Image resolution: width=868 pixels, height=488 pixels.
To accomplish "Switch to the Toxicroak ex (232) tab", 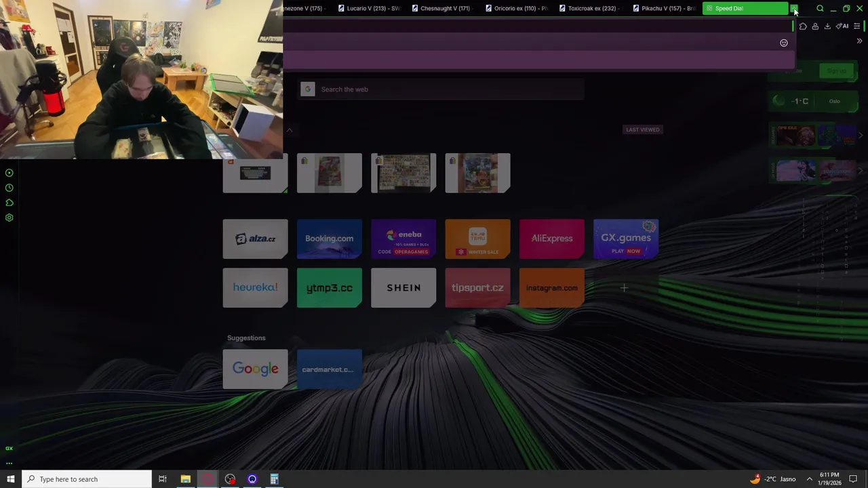I will point(589,8).
